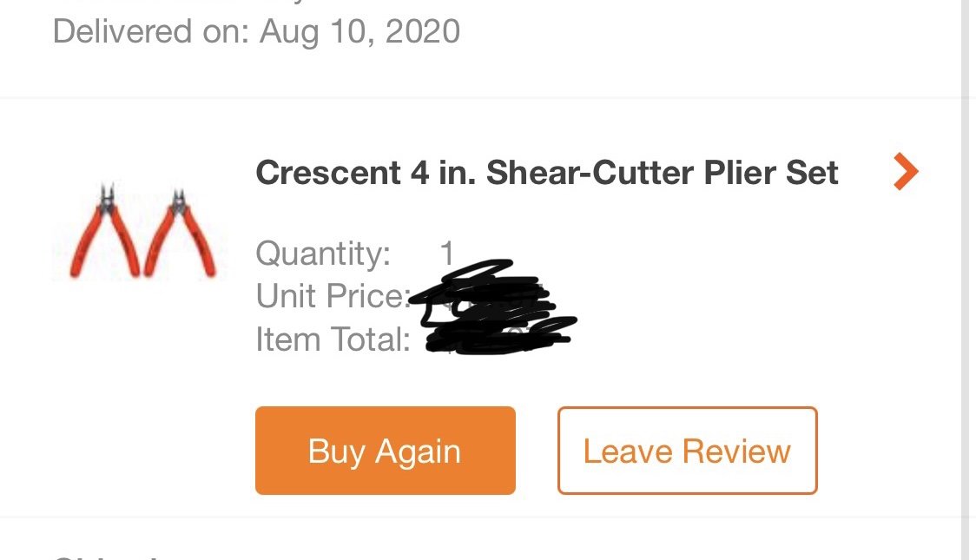This screenshot has width=976, height=560.
Task: Click the Quantity label
Action: coord(323,254)
